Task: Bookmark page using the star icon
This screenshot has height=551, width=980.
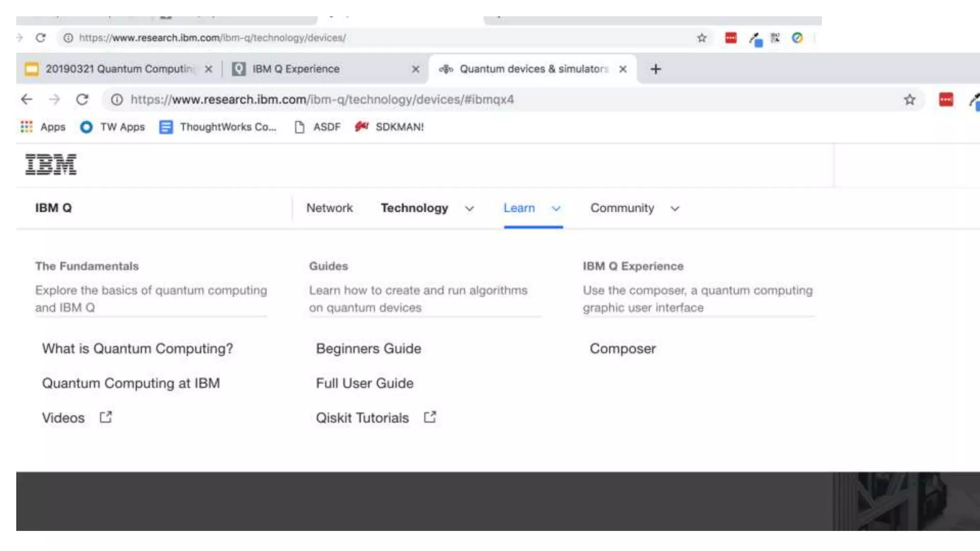Action: point(909,99)
